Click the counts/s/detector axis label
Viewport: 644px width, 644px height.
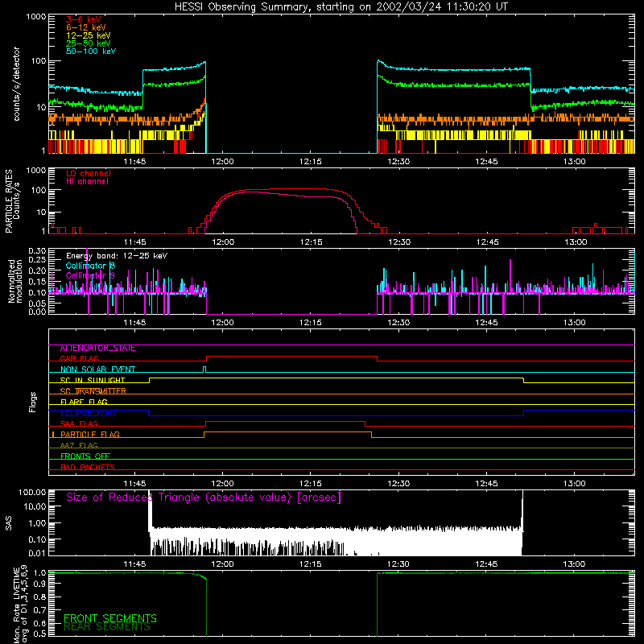pos(16,84)
